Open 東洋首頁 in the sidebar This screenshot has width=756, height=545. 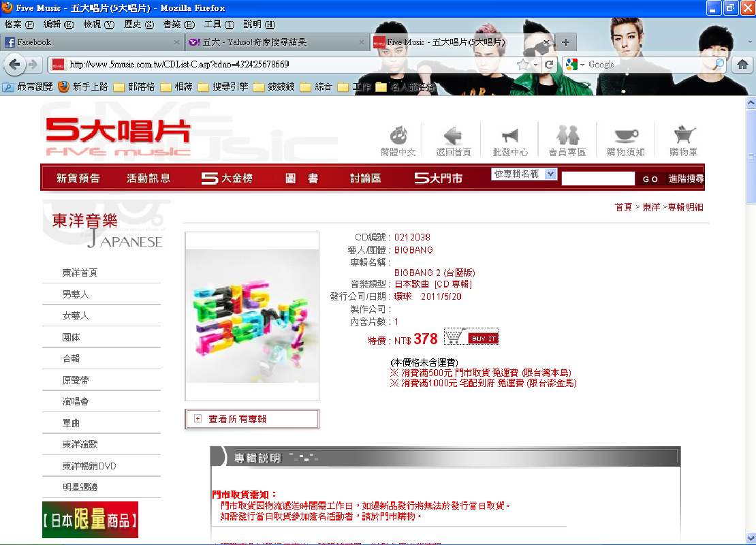pyautogui.click(x=80, y=273)
